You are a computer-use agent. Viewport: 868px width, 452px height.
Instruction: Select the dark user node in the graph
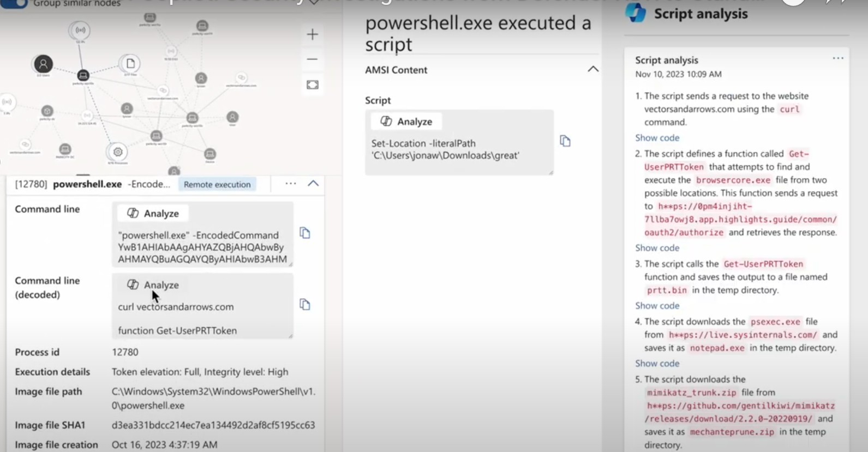tap(43, 64)
